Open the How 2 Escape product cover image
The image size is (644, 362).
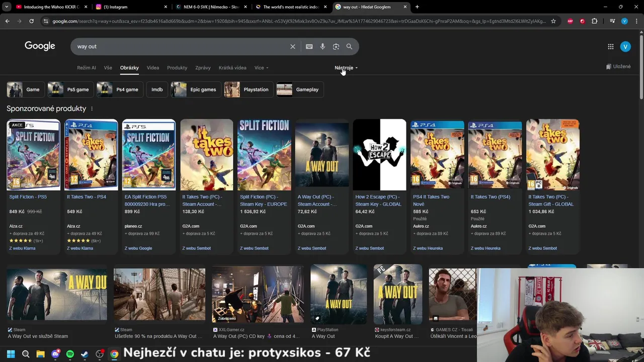tap(379, 155)
